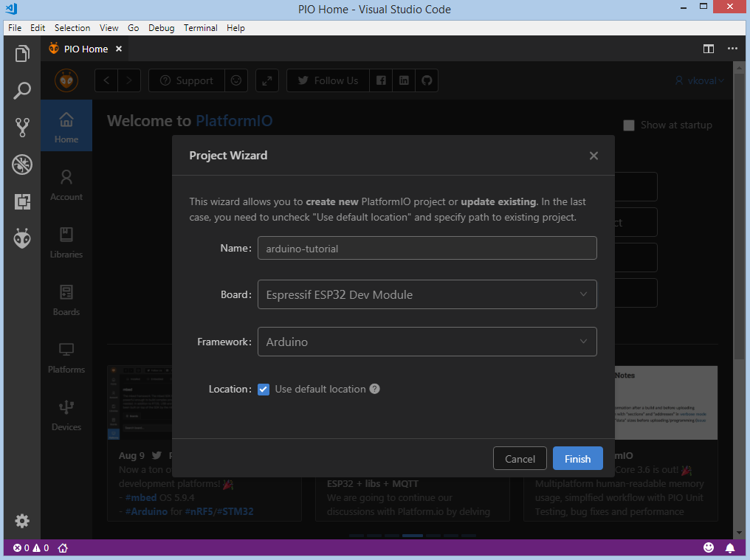Open the Search view icon

pyautogui.click(x=22, y=91)
